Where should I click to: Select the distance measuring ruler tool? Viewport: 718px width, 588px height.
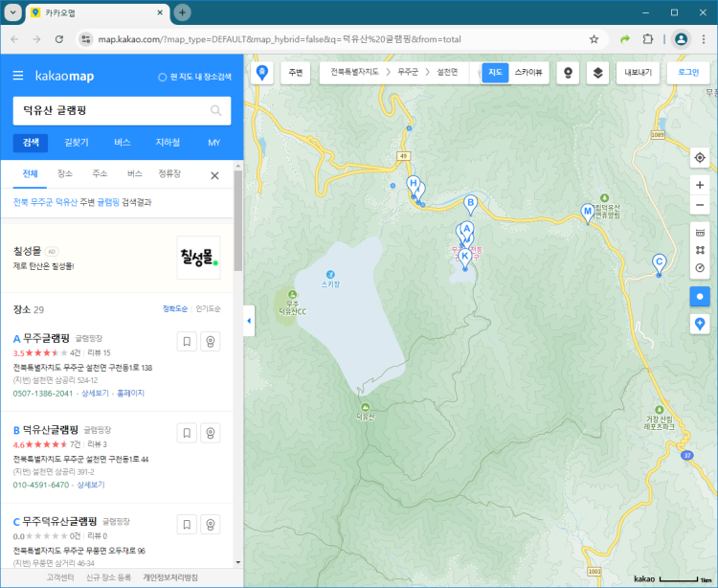pyautogui.click(x=700, y=233)
